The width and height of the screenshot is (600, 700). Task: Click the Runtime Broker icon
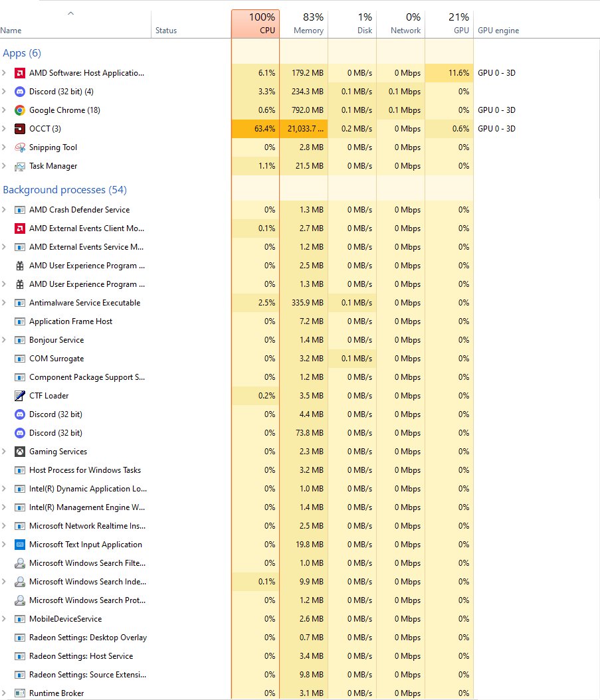[x=20, y=693]
